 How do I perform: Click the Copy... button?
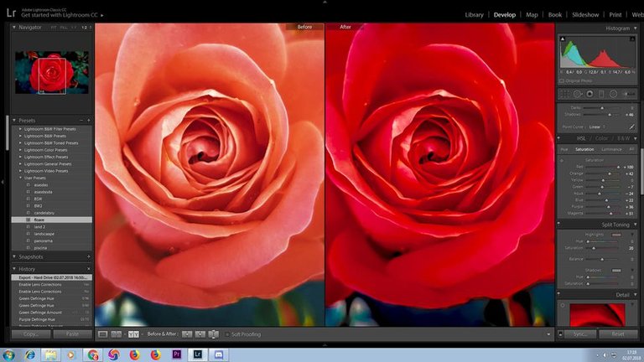point(31,334)
